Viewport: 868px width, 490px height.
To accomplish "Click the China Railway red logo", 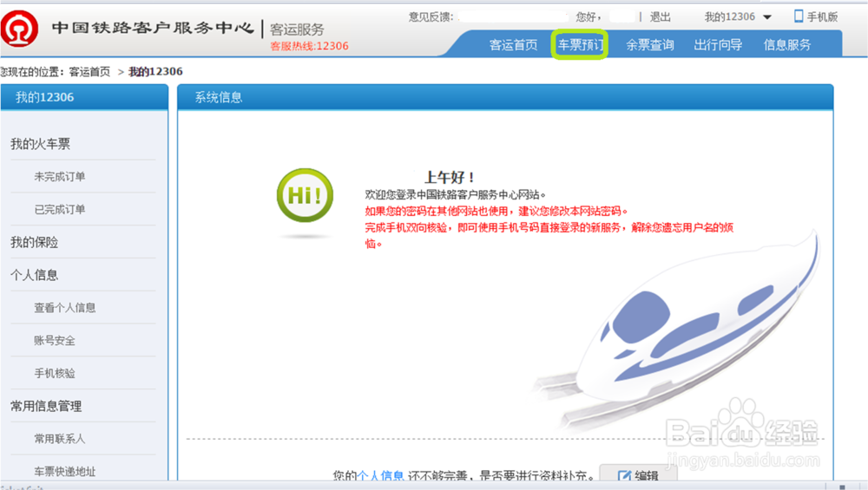I will (x=19, y=29).
